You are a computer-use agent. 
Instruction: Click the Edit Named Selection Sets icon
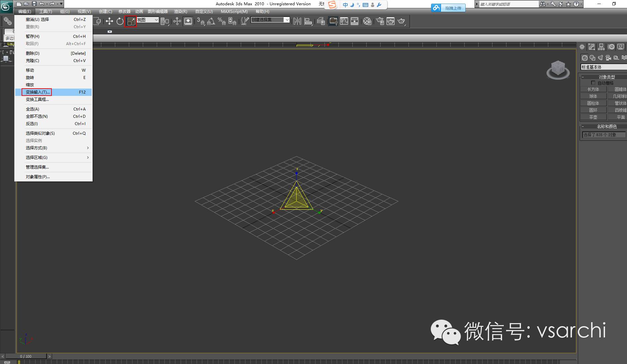(245, 21)
